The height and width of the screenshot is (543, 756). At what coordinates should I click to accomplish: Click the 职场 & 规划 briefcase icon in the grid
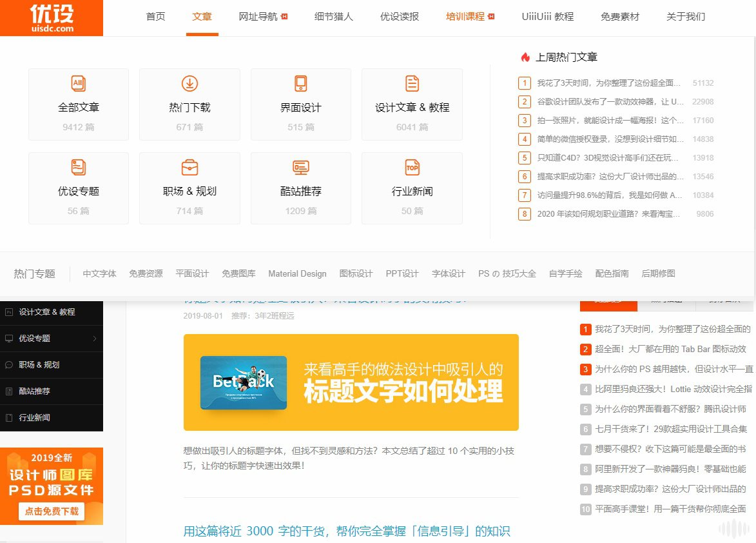[x=189, y=167]
